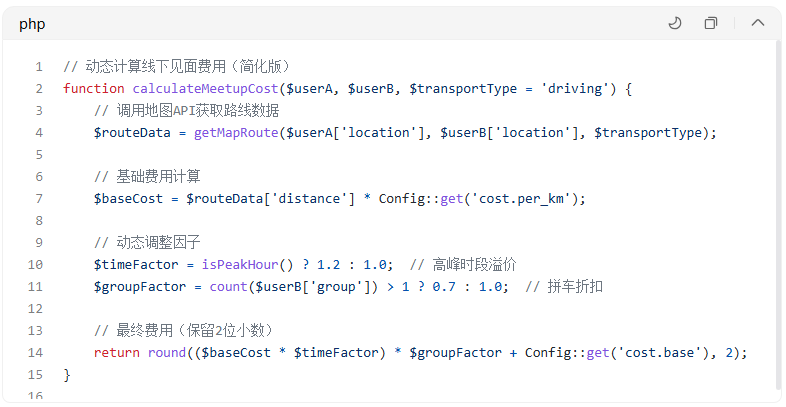Click line number 14 in the gutter
The height and width of the screenshot is (407, 786).
37,352
